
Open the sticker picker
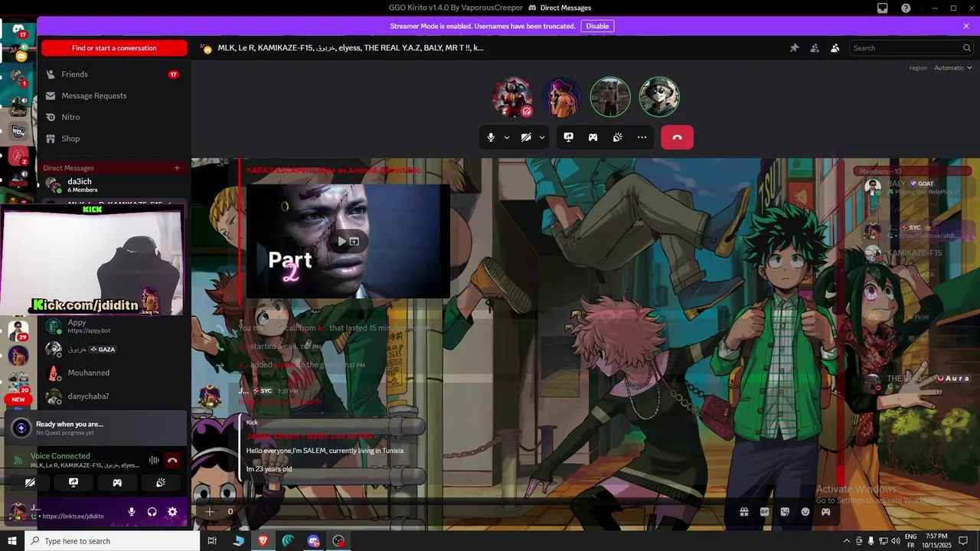point(785,512)
